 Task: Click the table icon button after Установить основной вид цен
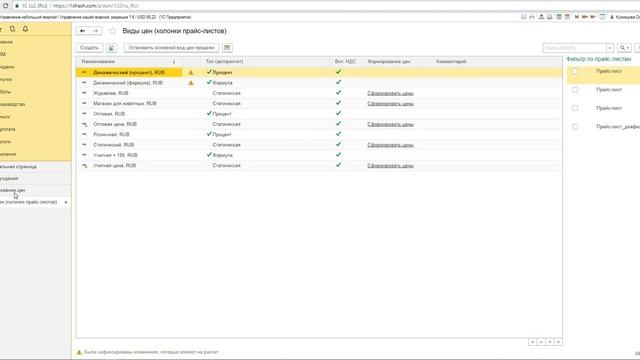227,48
